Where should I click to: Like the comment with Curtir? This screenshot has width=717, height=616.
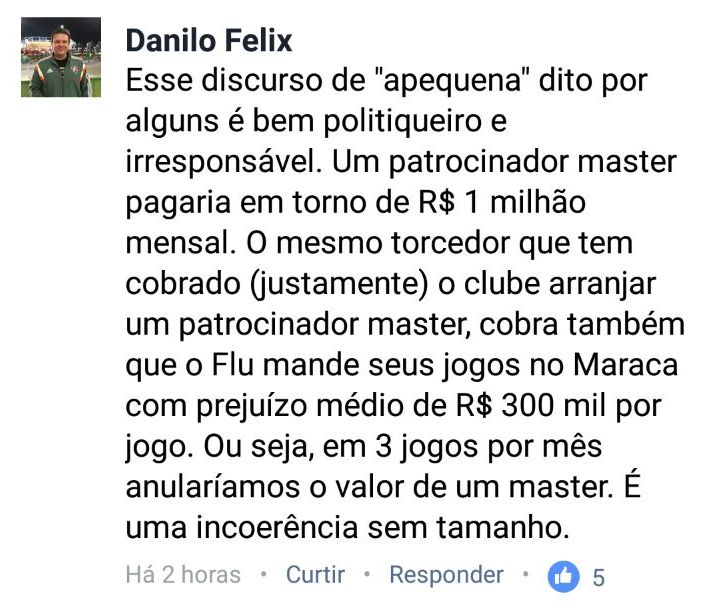coord(315,574)
